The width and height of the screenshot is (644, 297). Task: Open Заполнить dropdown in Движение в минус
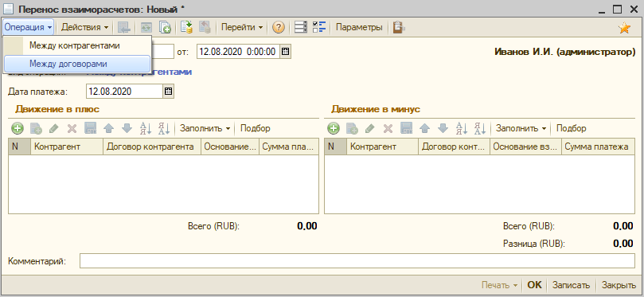(x=521, y=128)
